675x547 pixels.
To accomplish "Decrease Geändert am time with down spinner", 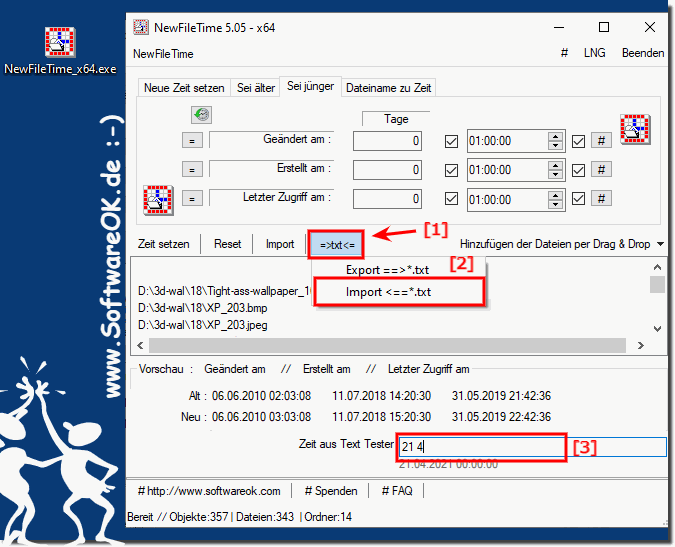I will [555, 145].
